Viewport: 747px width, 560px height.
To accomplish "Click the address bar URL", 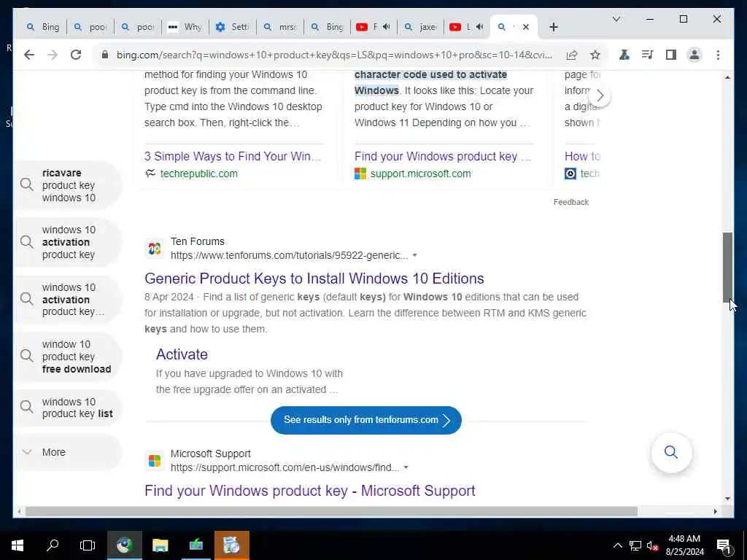I will pos(334,55).
